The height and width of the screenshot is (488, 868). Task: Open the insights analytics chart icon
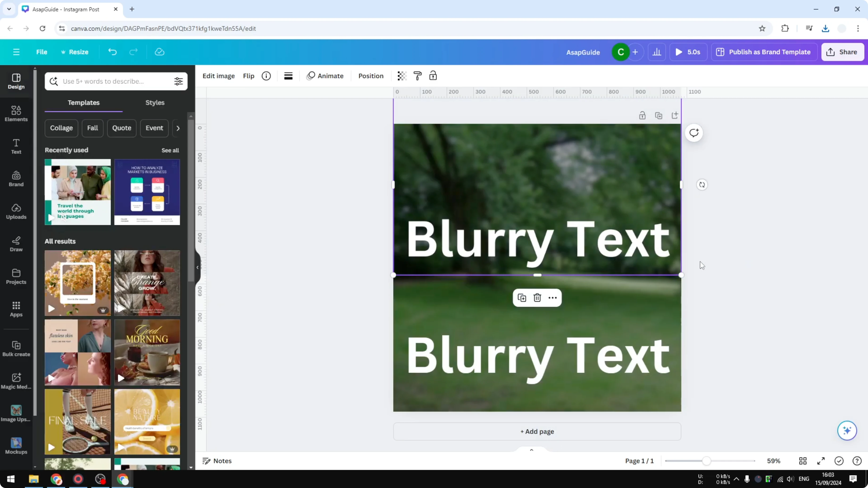657,52
